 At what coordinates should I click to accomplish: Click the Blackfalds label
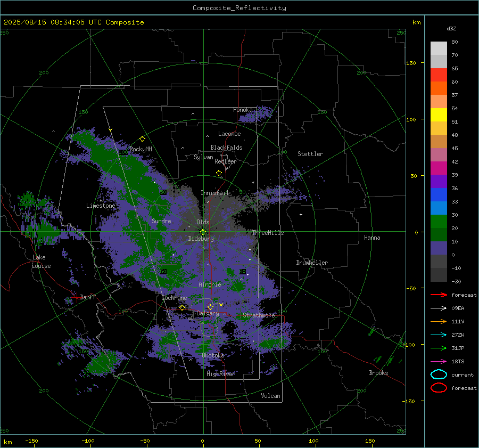226,148
